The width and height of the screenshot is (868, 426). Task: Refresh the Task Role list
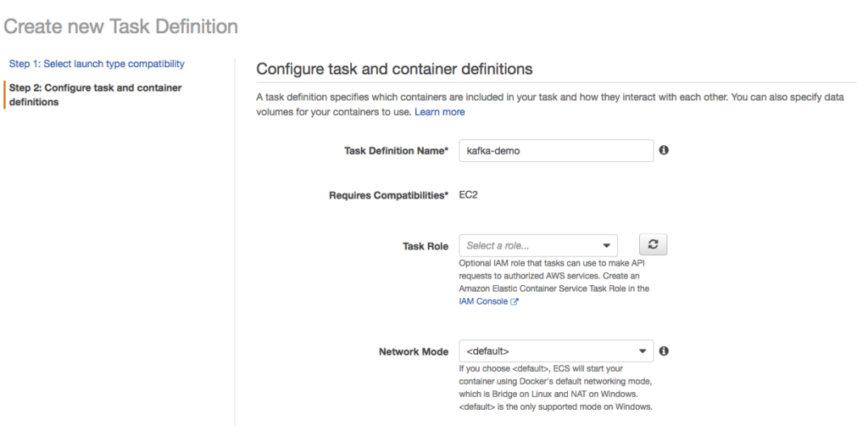tap(652, 244)
